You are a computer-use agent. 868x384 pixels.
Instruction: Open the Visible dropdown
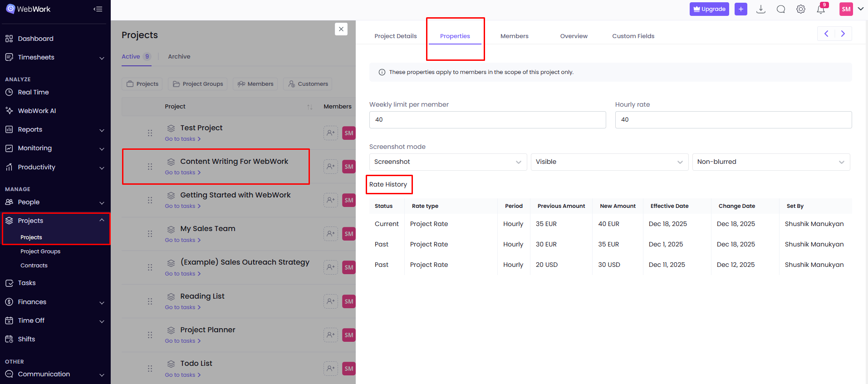click(609, 162)
